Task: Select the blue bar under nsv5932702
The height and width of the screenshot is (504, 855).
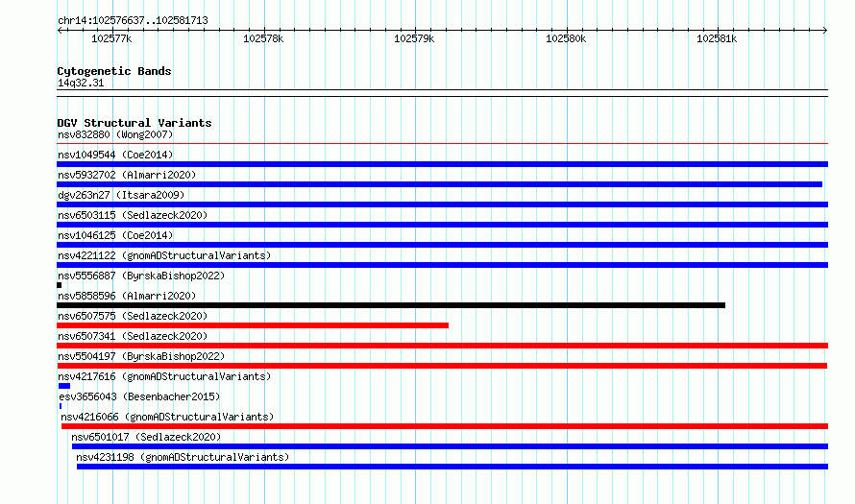Action: click(439, 184)
